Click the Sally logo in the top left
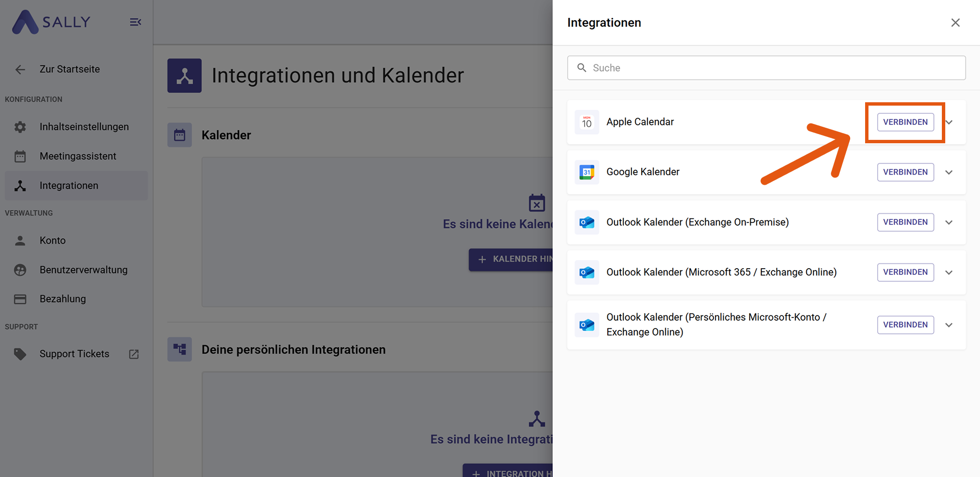Viewport: 980px width, 477px height. [50, 22]
